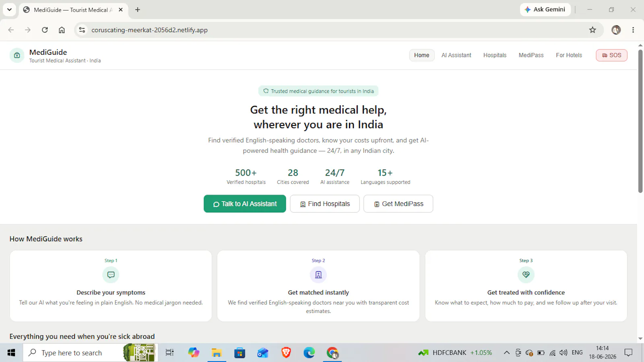This screenshot has width=644, height=362.
Task: Click the red SOS emergency button
Action: pos(612,55)
